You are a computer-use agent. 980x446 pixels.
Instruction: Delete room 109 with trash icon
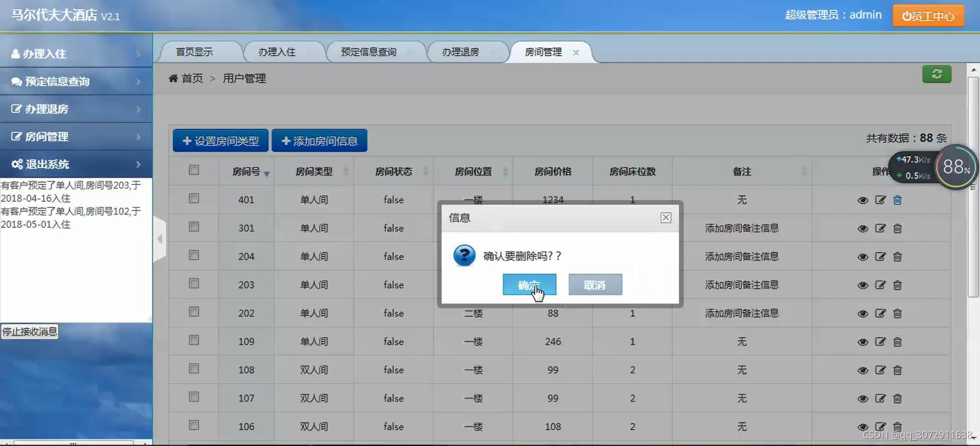pos(897,341)
